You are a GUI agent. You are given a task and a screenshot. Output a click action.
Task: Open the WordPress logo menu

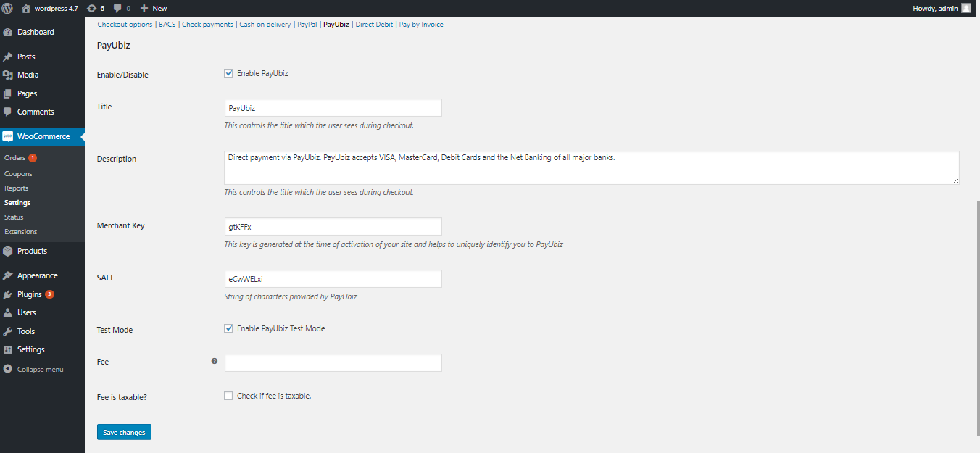click(x=7, y=8)
